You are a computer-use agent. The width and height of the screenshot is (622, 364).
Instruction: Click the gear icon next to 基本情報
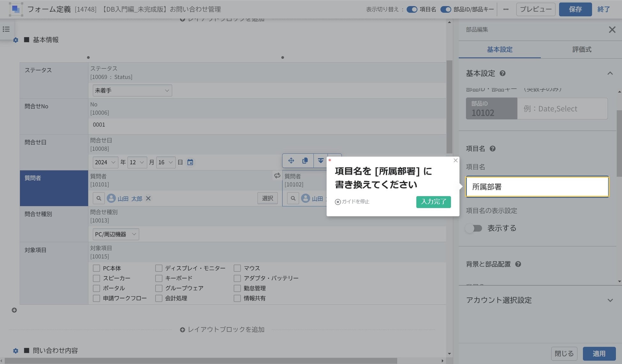tap(16, 40)
